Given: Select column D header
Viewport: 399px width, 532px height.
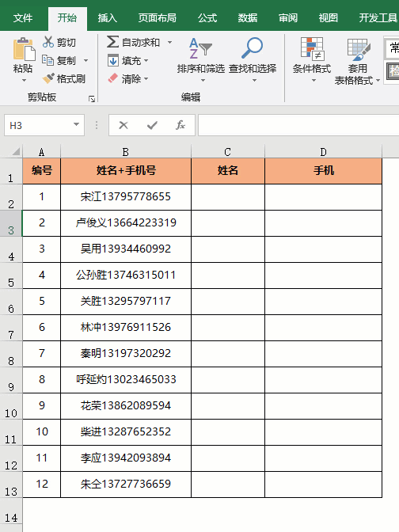Looking at the screenshot, I should point(323,152).
